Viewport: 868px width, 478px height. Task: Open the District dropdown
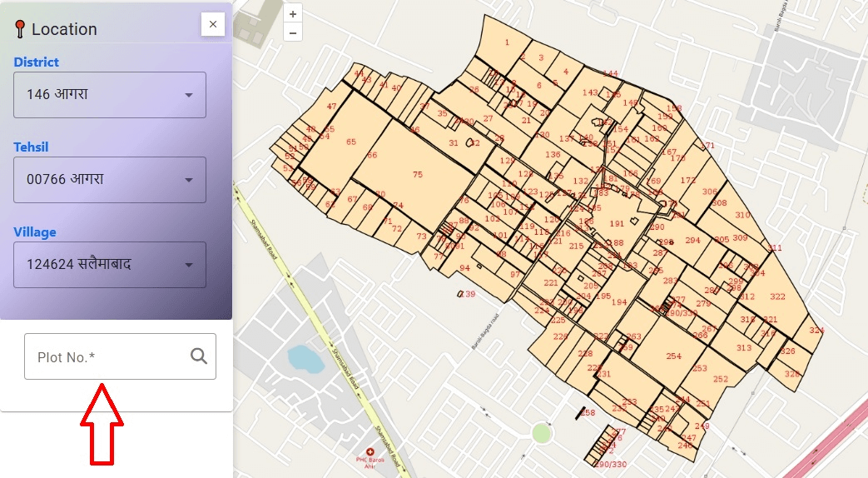tap(109, 94)
